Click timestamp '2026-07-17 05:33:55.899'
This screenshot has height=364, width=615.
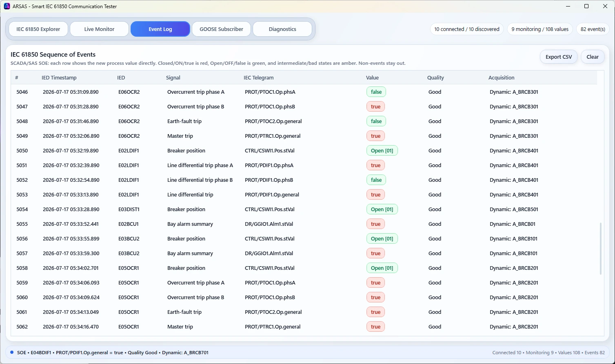click(x=71, y=238)
